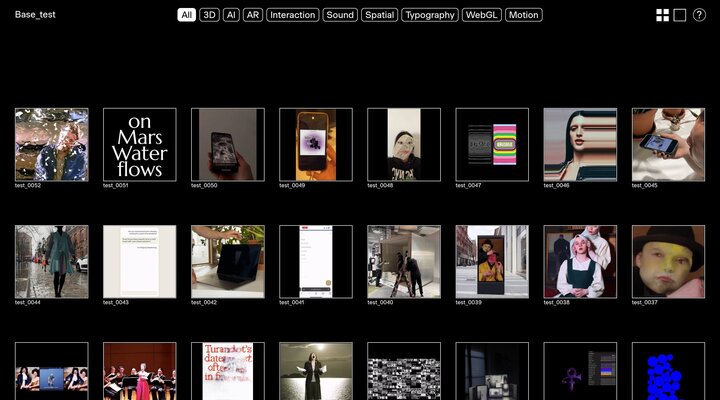Filter by Spatial category
The height and width of the screenshot is (400, 720).
click(x=379, y=15)
